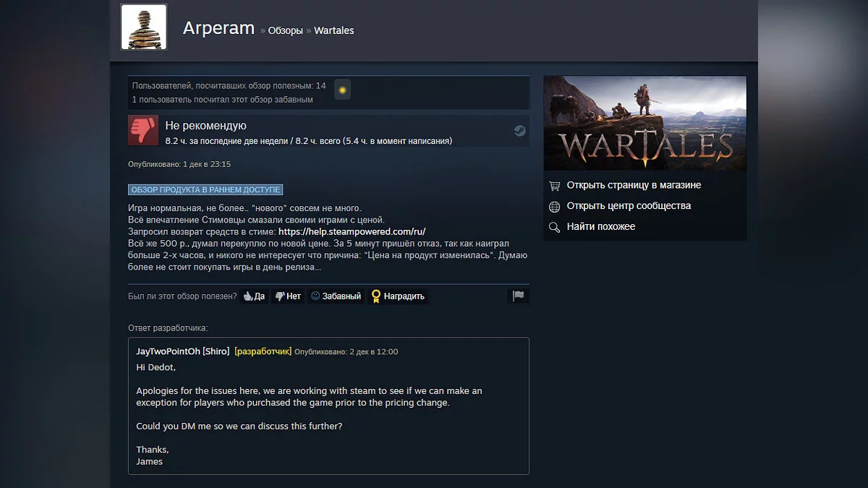Click the red thumbs-down rating icon
Screen dimensions: 868x488
(x=143, y=130)
